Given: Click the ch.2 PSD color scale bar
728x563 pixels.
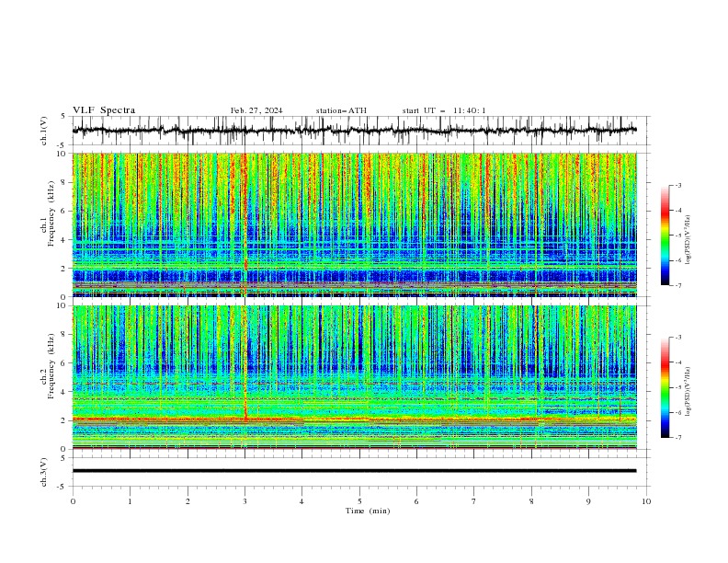Looking at the screenshot, I should [x=665, y=387].
